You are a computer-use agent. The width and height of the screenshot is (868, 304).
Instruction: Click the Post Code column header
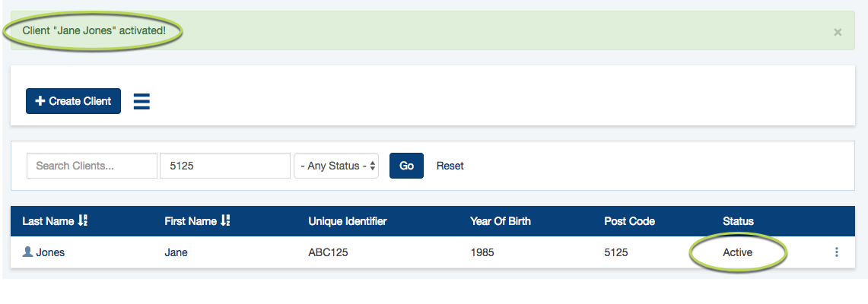pos(629,221)
